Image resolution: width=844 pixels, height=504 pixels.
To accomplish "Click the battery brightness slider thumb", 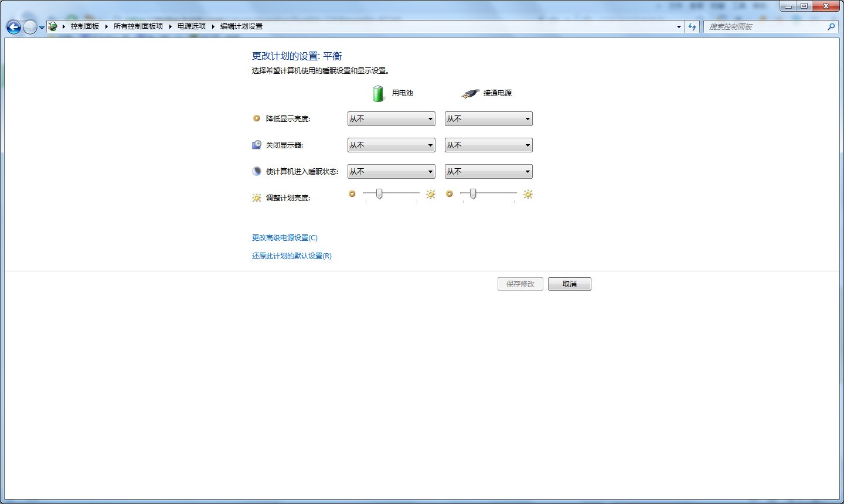I will coord(379,194).
